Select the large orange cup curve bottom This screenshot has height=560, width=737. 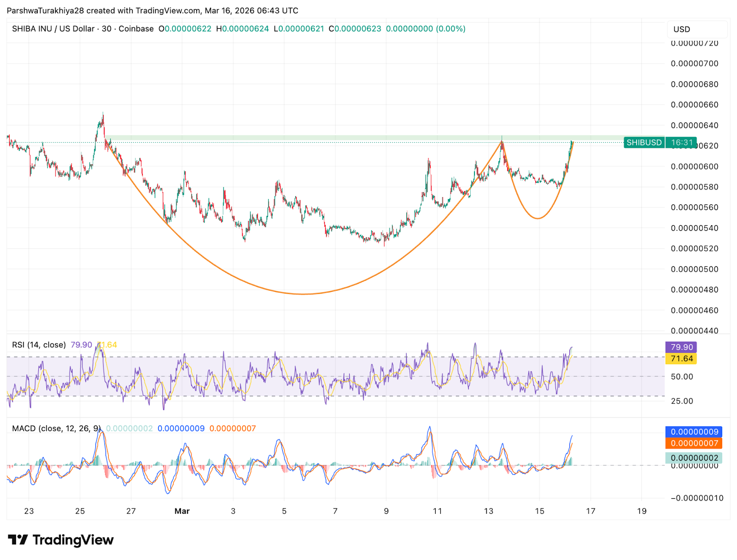303,294
